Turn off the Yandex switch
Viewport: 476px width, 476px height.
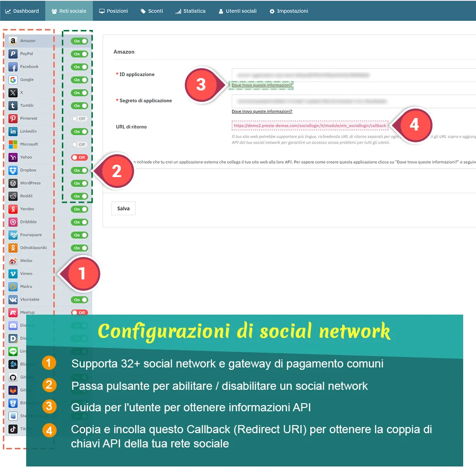pos(79,209)
